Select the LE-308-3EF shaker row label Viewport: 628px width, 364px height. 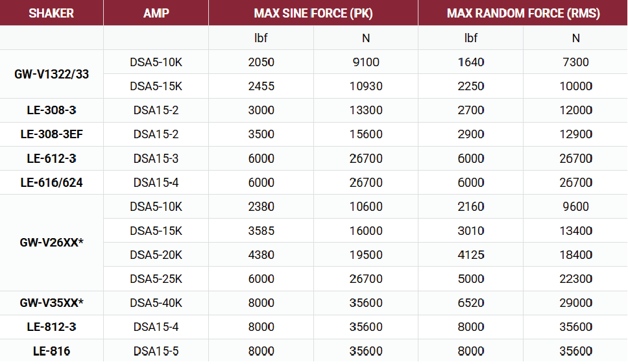pos(51,134)
